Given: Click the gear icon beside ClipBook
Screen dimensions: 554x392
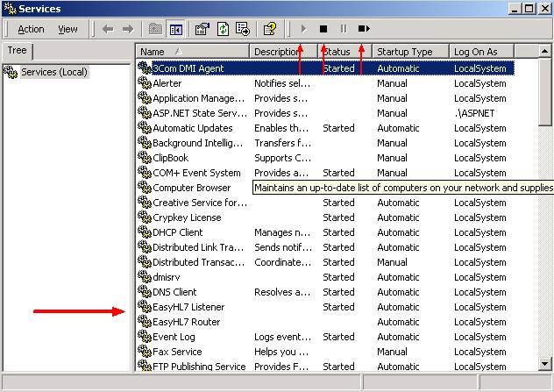Looking at the screenshot, I should pos(145,157).
